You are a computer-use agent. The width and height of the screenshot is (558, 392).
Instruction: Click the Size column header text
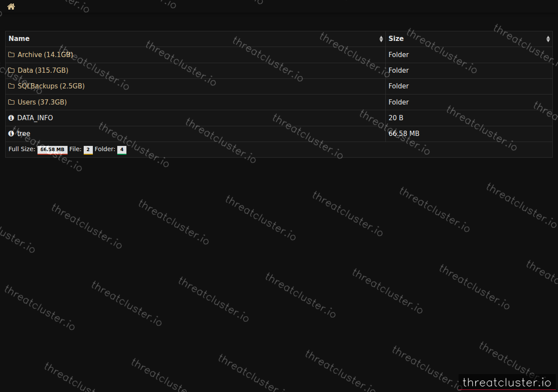click(396, 39)
